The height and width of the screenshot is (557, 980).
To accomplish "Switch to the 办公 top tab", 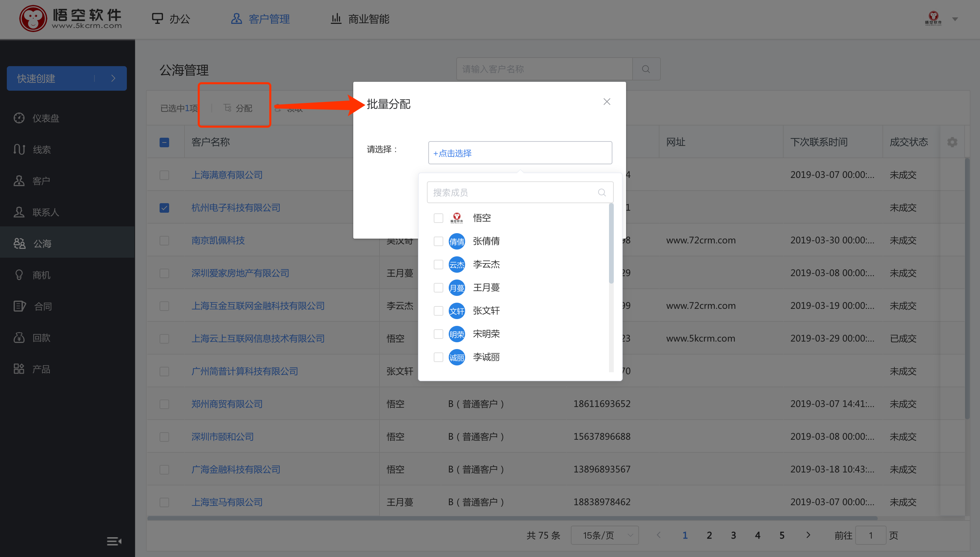I will [x=171, y=19].
